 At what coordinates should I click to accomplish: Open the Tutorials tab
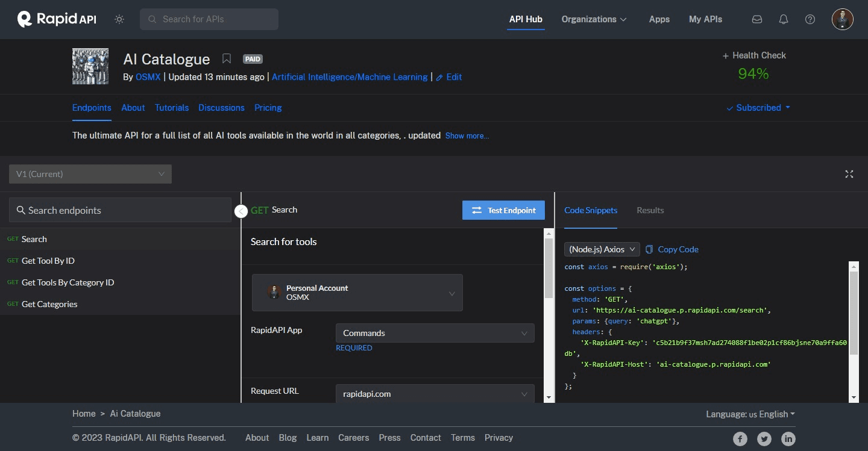[x=172, y=108]
